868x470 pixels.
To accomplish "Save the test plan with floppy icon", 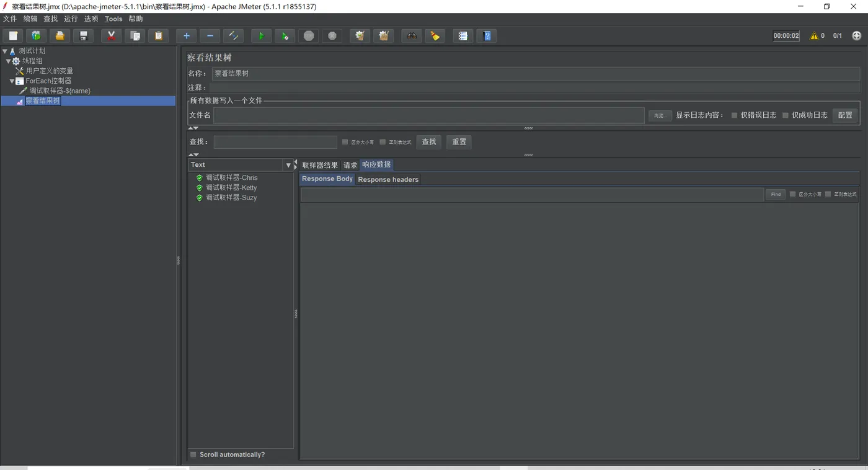I will tap(83, 36).
